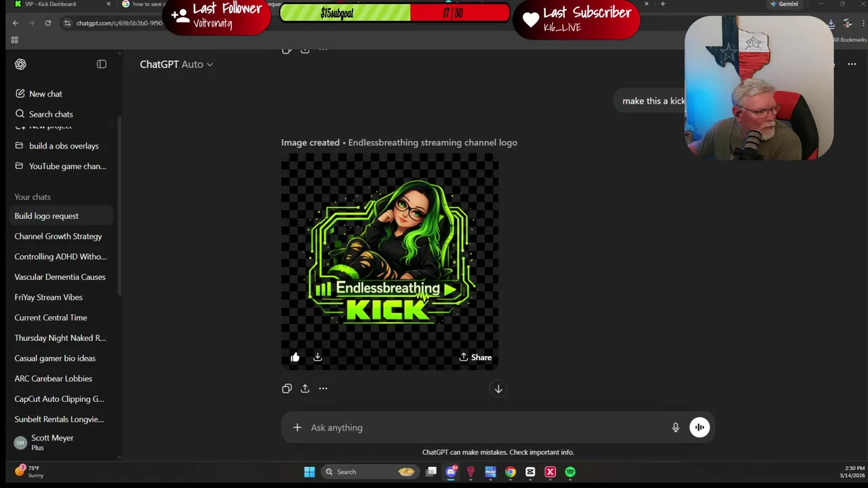Open the 'build a obs overlays' project
This screenshot has width=868, height=488.
click(64, 146)
